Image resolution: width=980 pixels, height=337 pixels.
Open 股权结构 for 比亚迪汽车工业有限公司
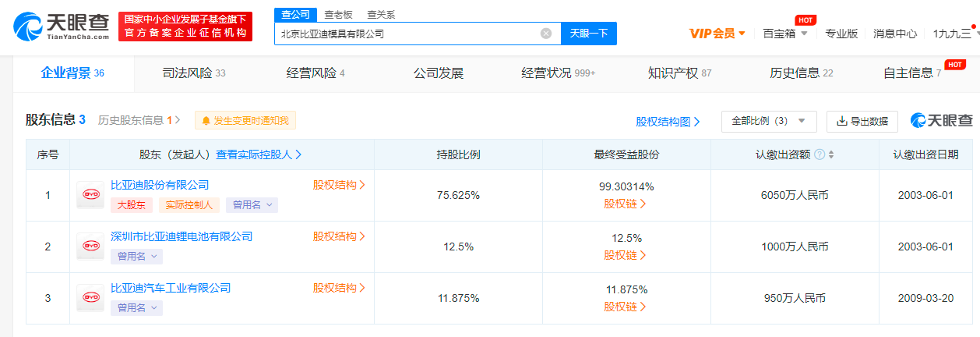339,288
